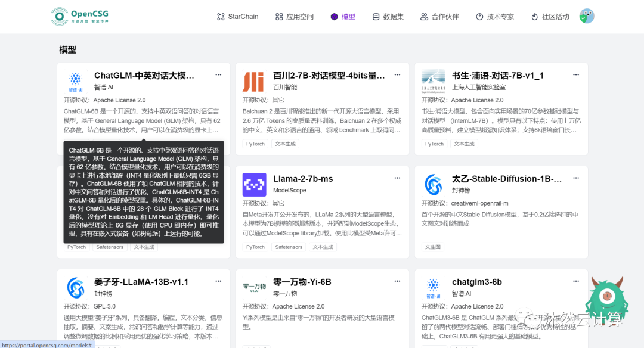Click the 技术专家 icon
Viewport: 644px width, 348px height.
pyautogui.click(x=479, y=17)
